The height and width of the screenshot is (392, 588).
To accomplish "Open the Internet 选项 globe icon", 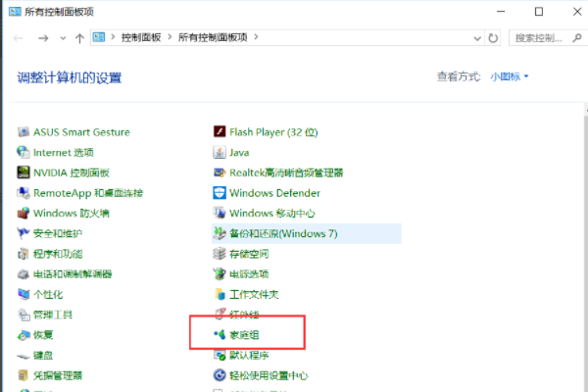I will pos(24,152).
